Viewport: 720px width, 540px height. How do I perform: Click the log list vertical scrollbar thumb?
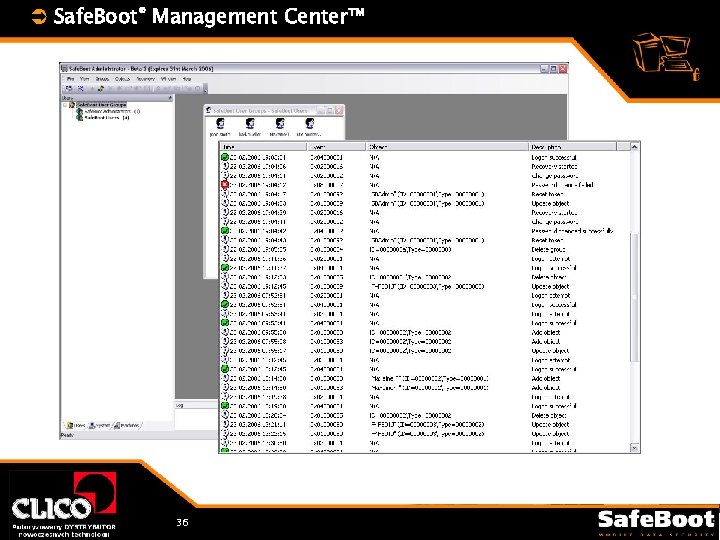(635, 298)
